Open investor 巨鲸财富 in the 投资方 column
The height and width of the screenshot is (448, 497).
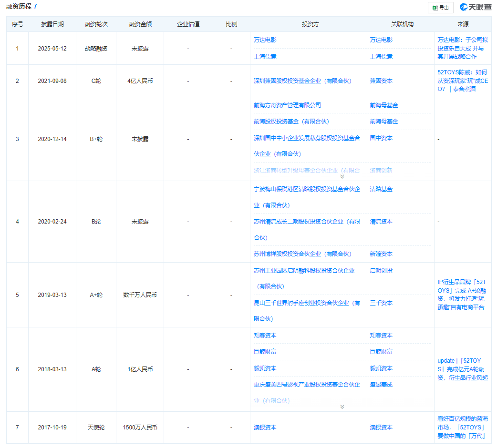coord(265,352)
